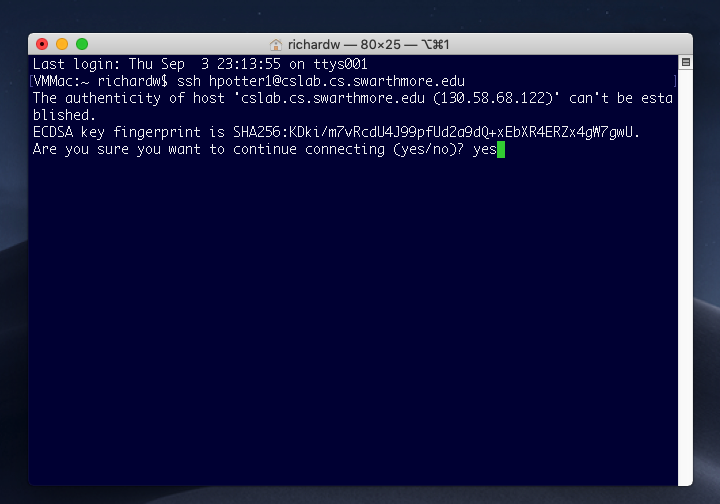720x504 pixels.
Task: Click the Last login line text
Action: click(200, 64)
